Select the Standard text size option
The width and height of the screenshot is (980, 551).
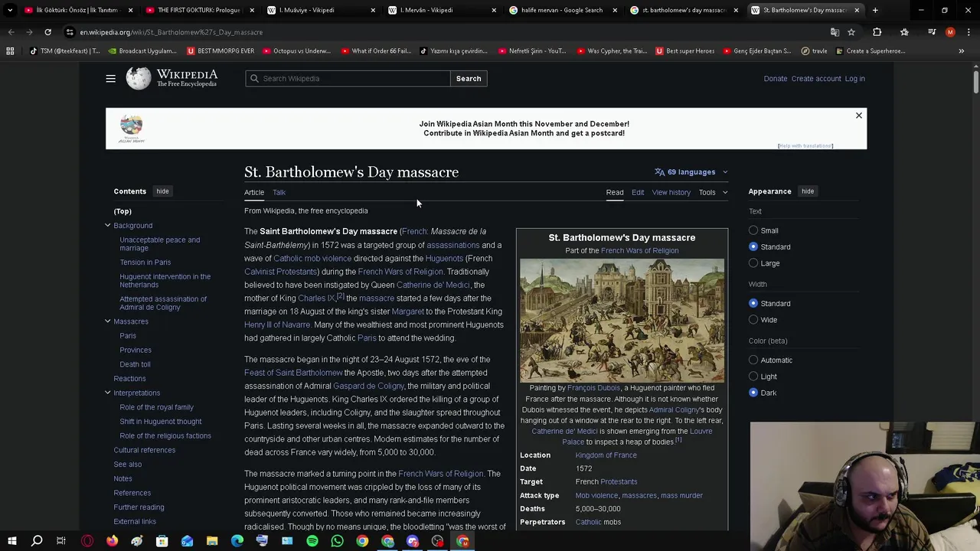753,246
